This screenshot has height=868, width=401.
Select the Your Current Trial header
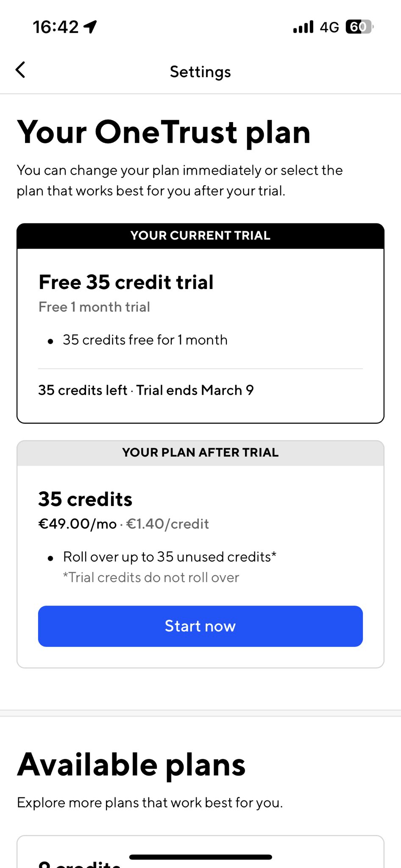200,236
